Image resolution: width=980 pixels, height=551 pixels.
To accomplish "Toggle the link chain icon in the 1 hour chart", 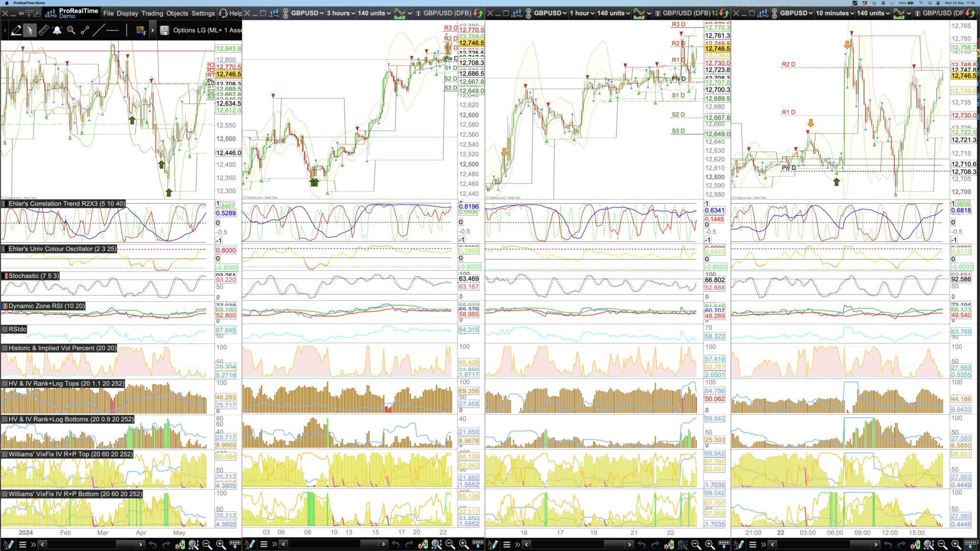I will click(x=528, y=13).
